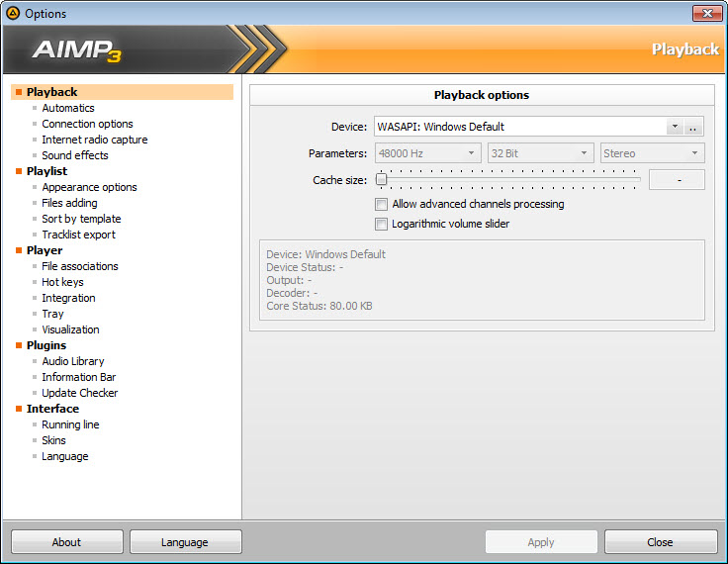Go to Sound effects settings
728x564 pixels.
(x=75, y=155)
